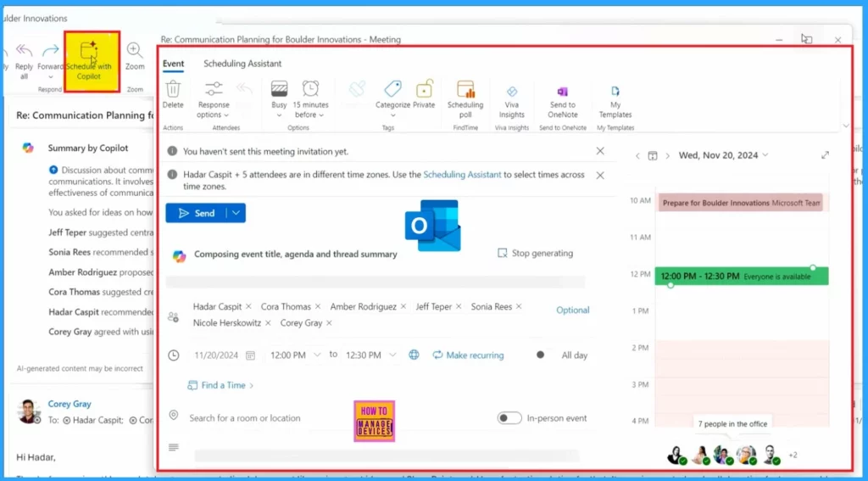This screenshot has width=868, height=481.
Task: Go to previous day in calendar pane
Action: 637,156
